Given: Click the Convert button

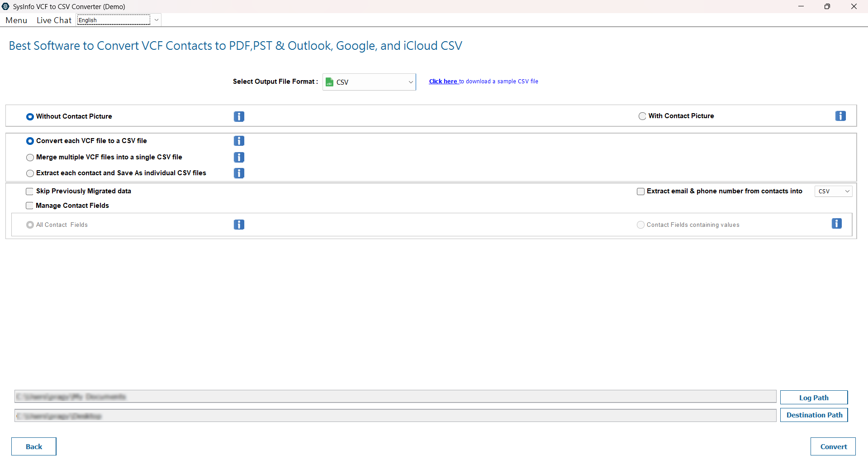Looking at the screenshot, I should pos(833,446).
